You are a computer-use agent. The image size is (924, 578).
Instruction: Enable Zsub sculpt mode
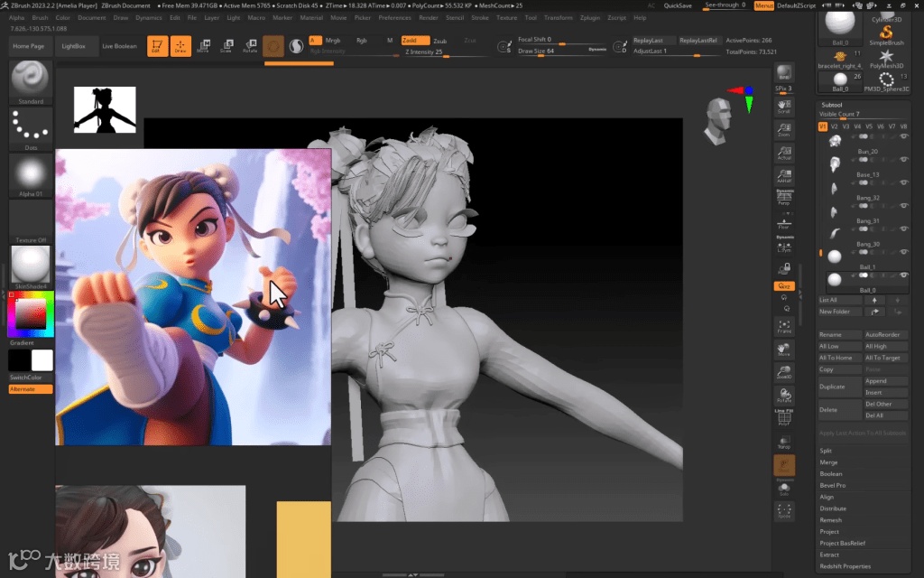pyautogui.click(x=440, y=41)
